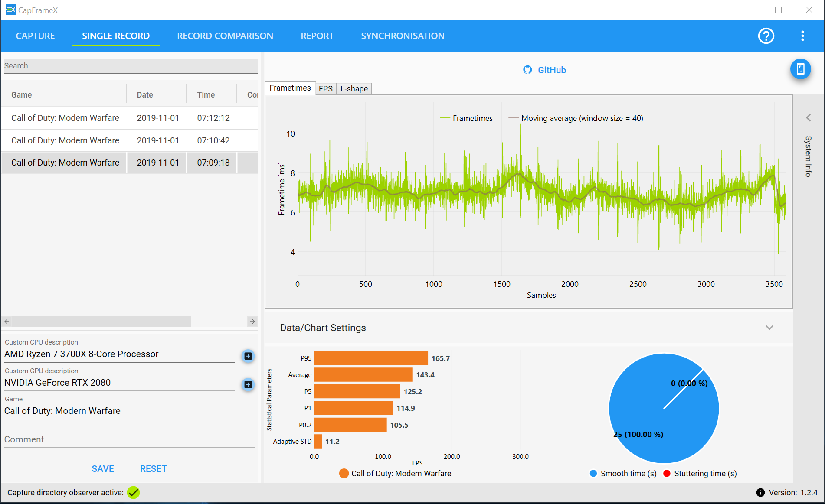
Task: Show the L-shape chart tab
Action: [354, 89]
